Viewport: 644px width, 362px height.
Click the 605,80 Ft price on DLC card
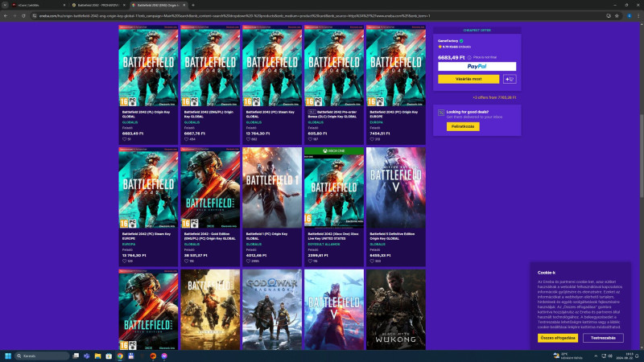pos(317,134)
